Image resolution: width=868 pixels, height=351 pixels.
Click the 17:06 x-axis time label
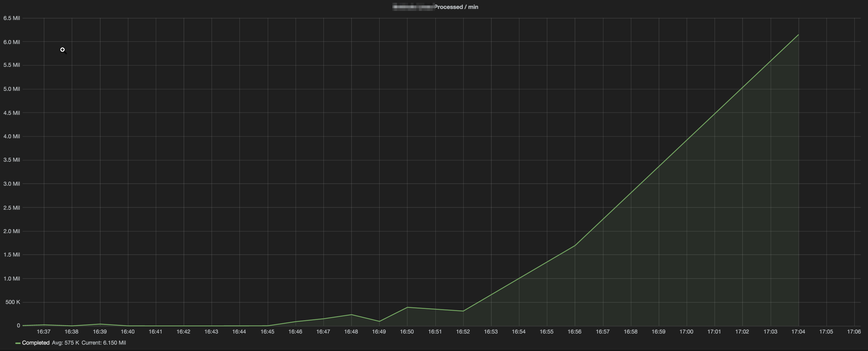(854, 331)
